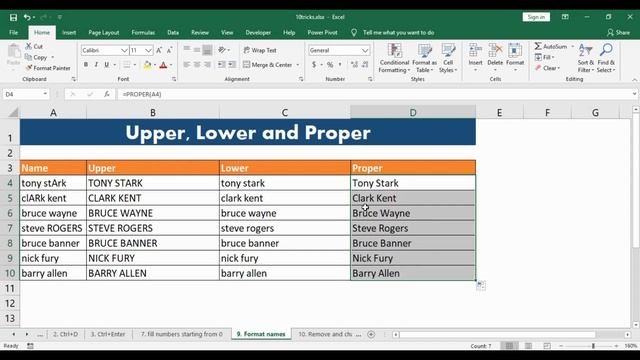The width and height of the screenshot is (640, 360).
Task: Decrease font size with the small A icon
Action: 169,50
